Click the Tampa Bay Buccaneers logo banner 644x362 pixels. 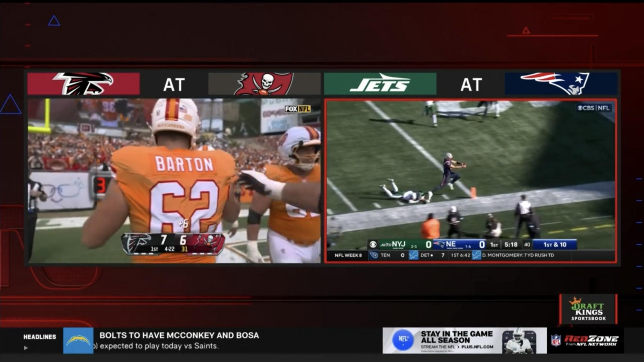[x=264, y=84]
